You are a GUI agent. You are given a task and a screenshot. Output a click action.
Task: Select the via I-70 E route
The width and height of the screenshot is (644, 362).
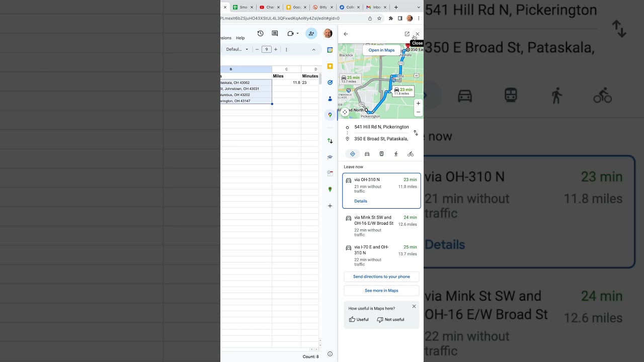pos(381,256)
